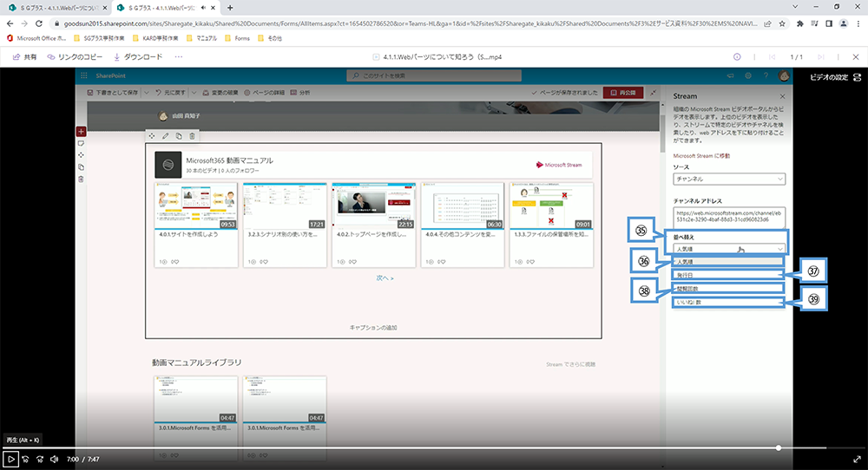Click ダウンロード download button
This screenshot has width=868, height=470.
[x=138, y=57]
